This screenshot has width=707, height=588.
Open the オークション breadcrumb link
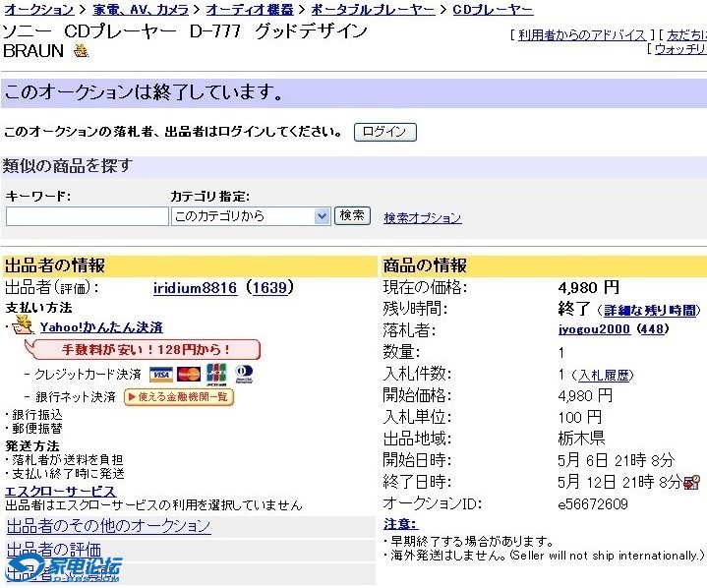[38, 10]
